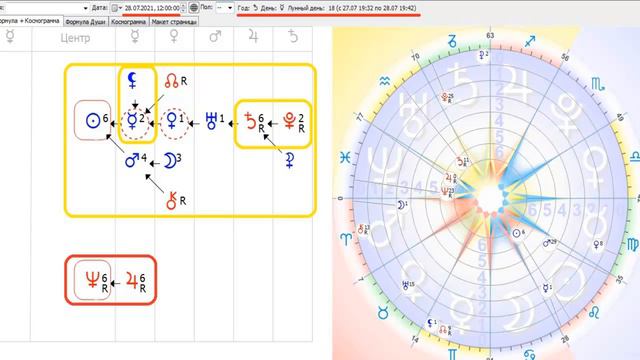The height and width of the screenshot is (360, 640).
Task: Click the date field showing 28.07.2021, 12:00:00
Action: (x=152, y=8)
